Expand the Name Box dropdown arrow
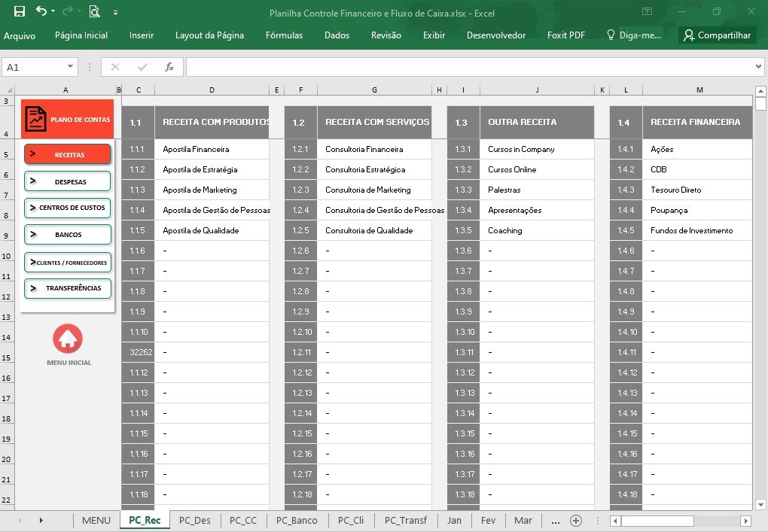This screenshot has height=532, width=768. [71, 66]
